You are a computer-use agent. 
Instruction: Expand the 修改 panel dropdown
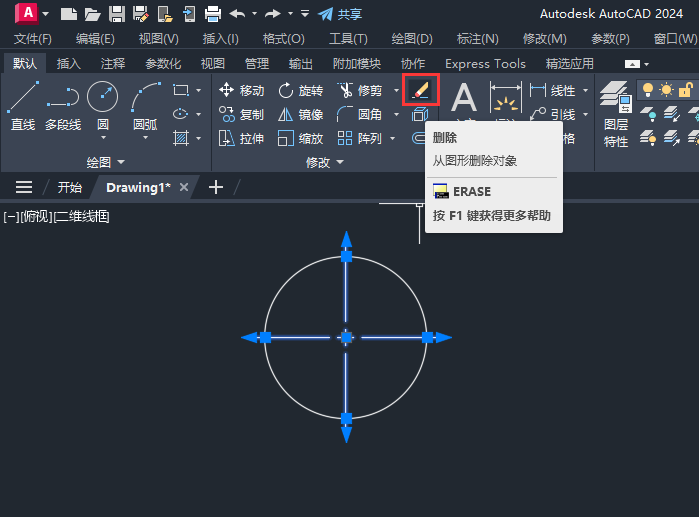[x=339, y=162]
